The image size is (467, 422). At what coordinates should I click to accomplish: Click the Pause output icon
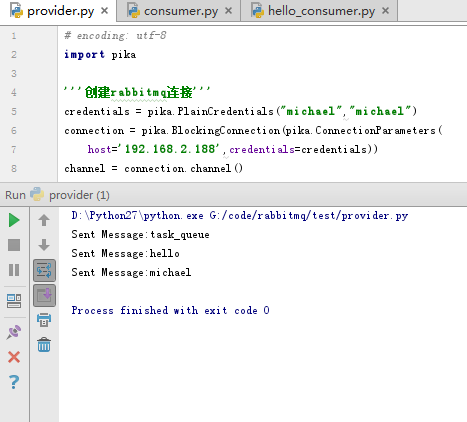[14, 270]
